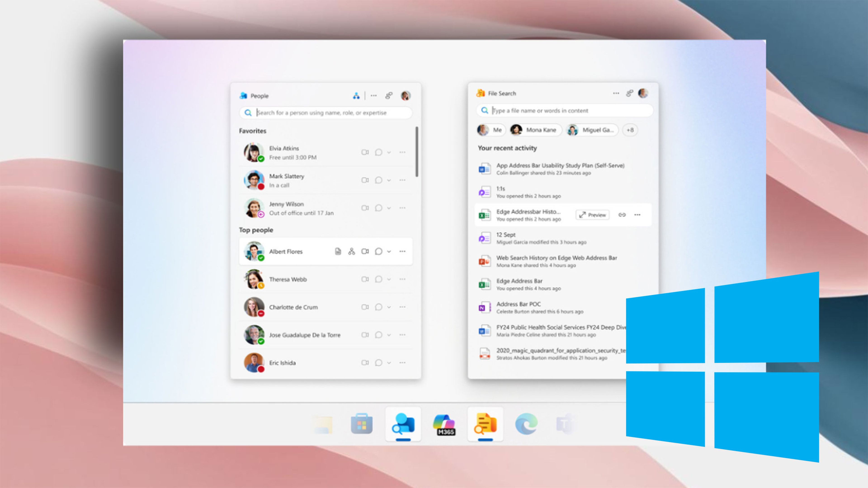868x488 pixels.
Task: Start video call with Theresa Webb
Action: 365,279
